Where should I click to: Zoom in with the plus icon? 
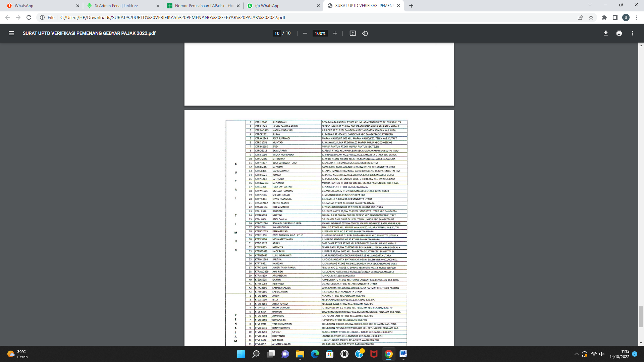[x=335, y=33]
